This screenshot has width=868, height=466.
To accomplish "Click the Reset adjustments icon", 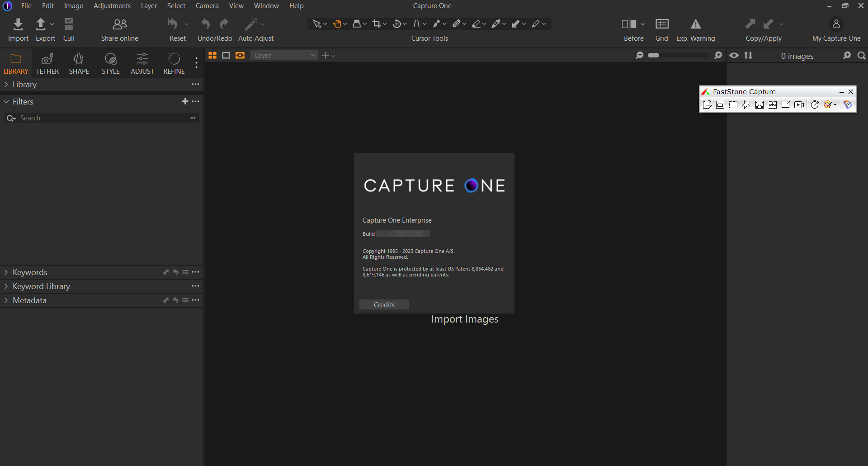I will (x=173, y=24).
